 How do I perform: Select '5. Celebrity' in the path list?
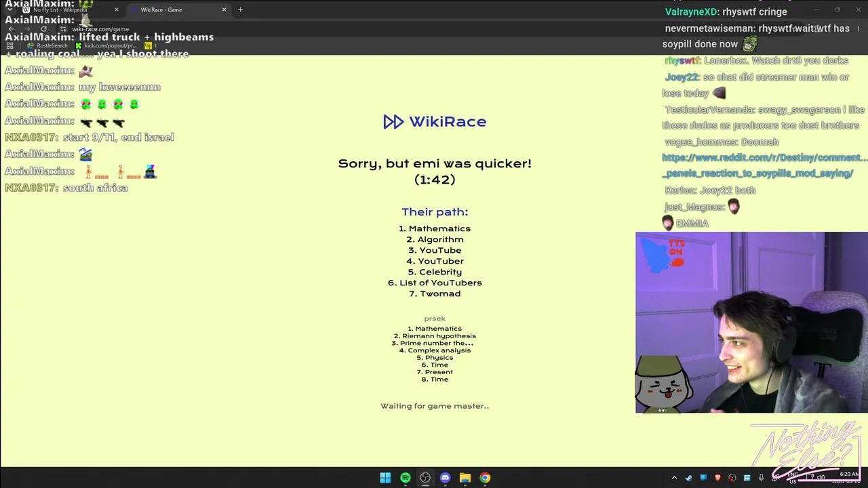tap(435, 272)
